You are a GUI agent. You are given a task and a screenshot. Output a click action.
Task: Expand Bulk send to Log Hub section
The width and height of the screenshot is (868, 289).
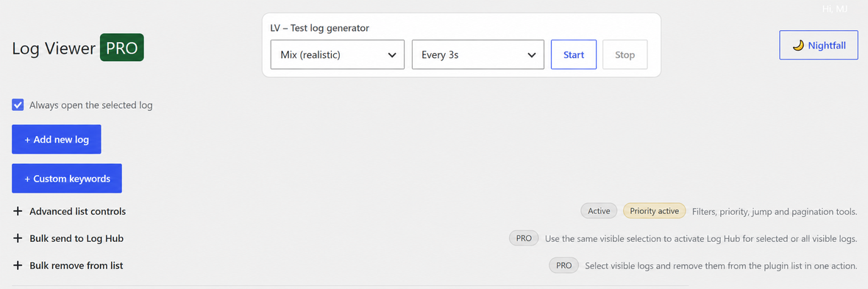click(68, 238)
